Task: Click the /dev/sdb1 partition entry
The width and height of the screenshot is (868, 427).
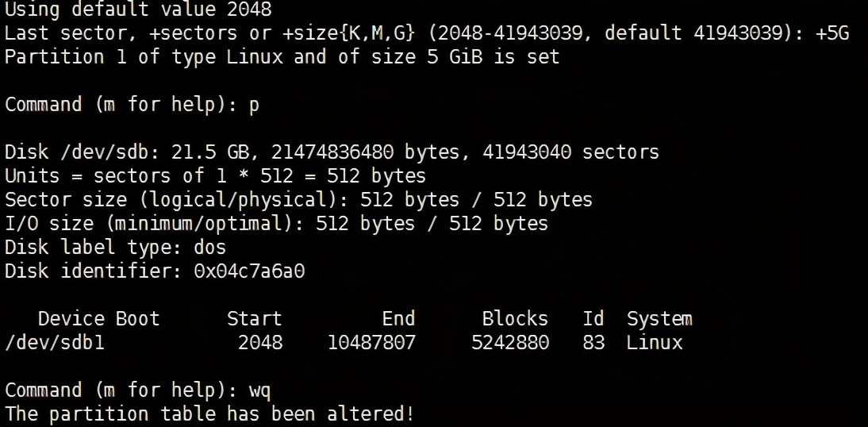Action: coord(55,343)
